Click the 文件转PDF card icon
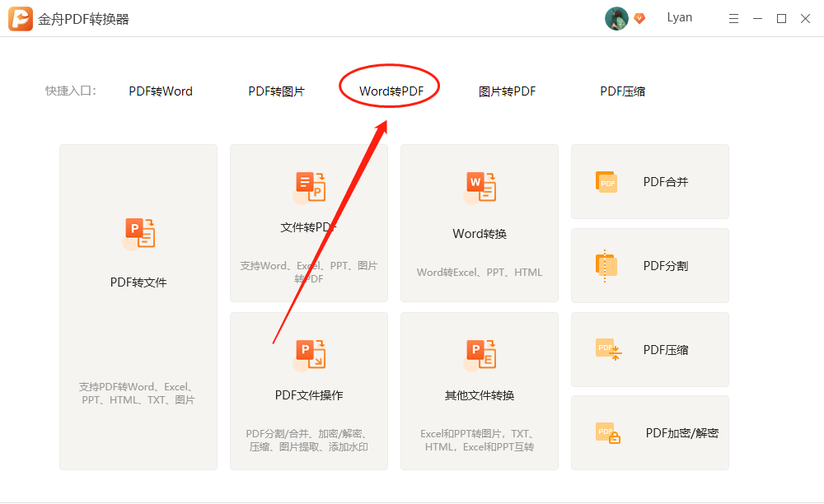Viewport: 824px width, 504px height. point(309,188)
